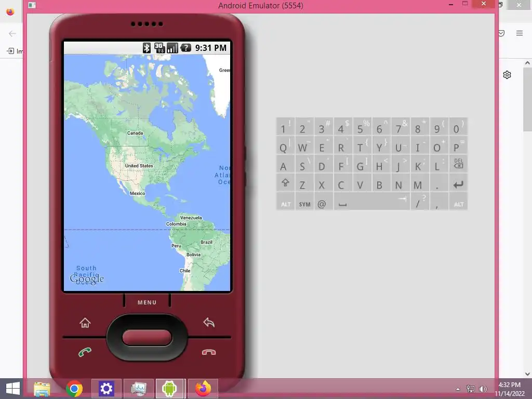Tap the emulator Home button
This screenshot has width=532, height=399.
(85, 322)
